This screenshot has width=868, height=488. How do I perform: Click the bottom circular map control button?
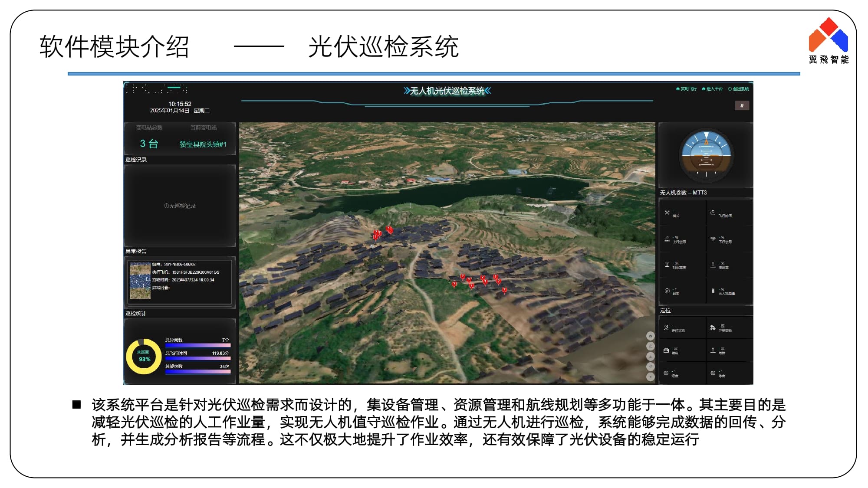650,377
